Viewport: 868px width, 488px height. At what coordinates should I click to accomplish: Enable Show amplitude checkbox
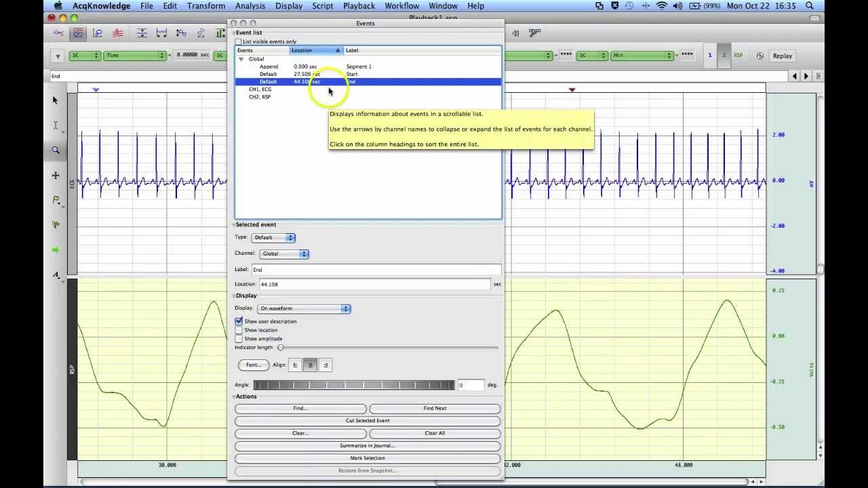[x=239, y=338]
